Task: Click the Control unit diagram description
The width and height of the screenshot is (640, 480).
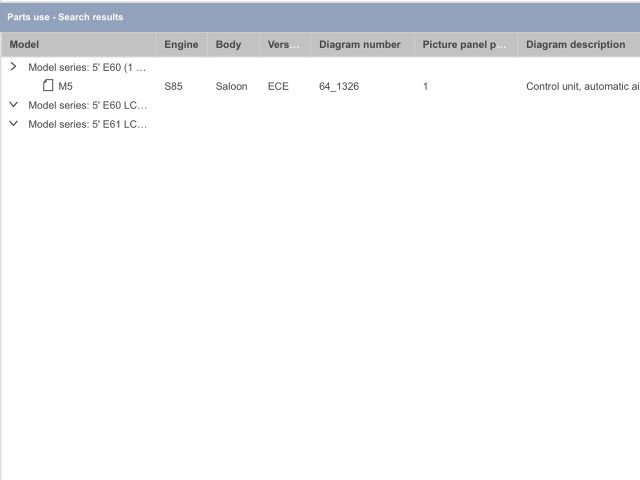Action: [x=582, y=87]
